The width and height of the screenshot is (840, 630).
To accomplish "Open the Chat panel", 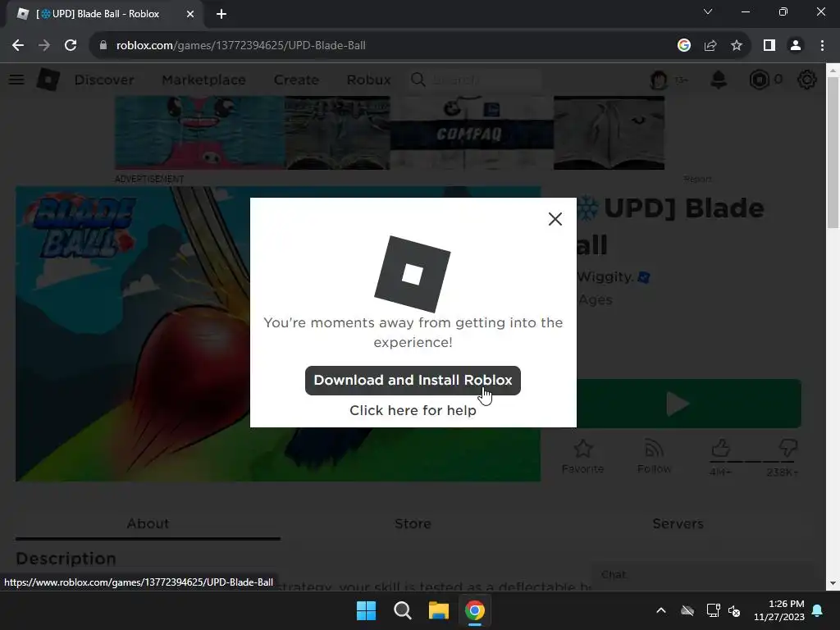I will pyautogui.click(x=702, y=575).
